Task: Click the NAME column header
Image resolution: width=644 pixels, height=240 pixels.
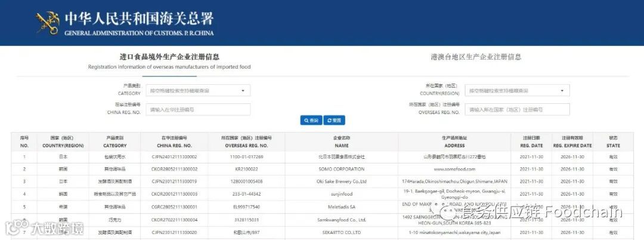Action: pyautogui.click(x=341, y=141)
